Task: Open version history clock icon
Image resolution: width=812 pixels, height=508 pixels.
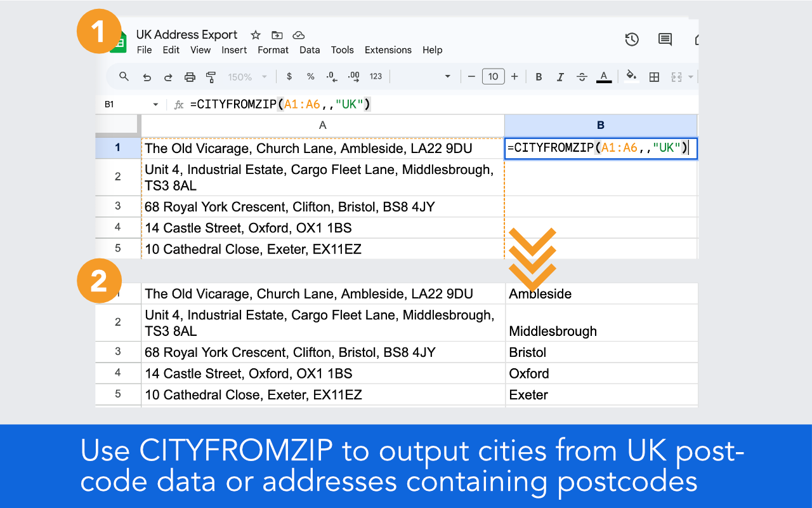Action: pos(632,39)
